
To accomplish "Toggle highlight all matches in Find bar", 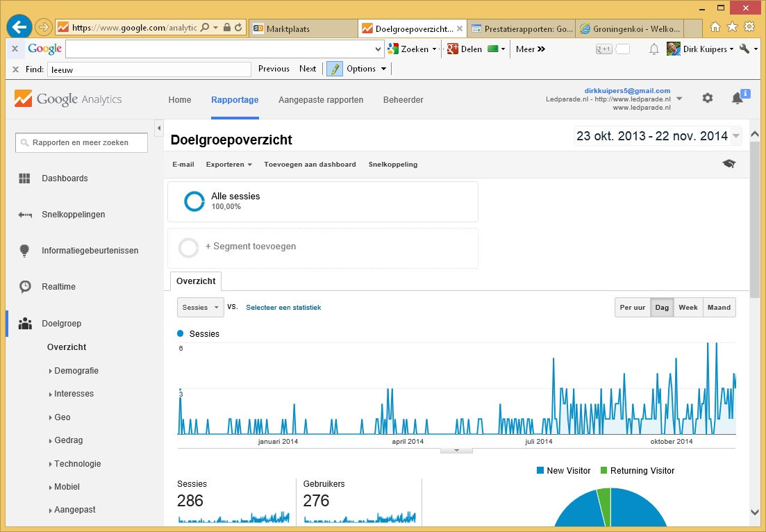I will 335,69.
